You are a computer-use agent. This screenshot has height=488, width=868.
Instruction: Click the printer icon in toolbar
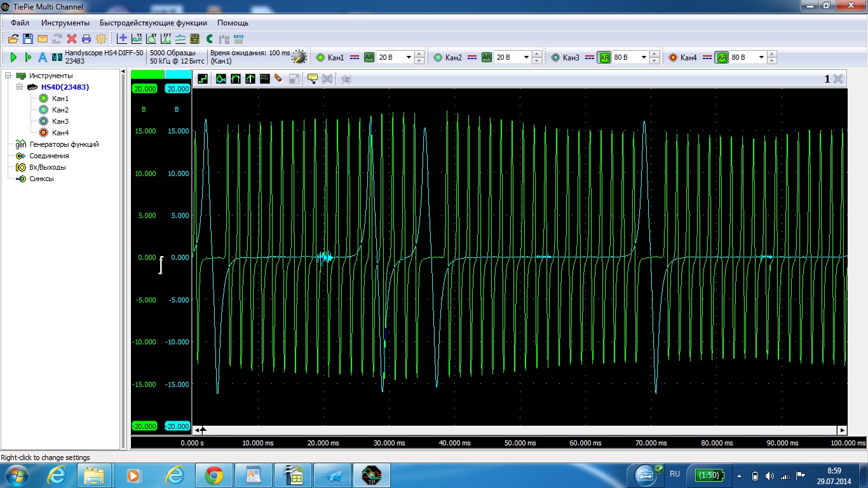pos(86,39)
